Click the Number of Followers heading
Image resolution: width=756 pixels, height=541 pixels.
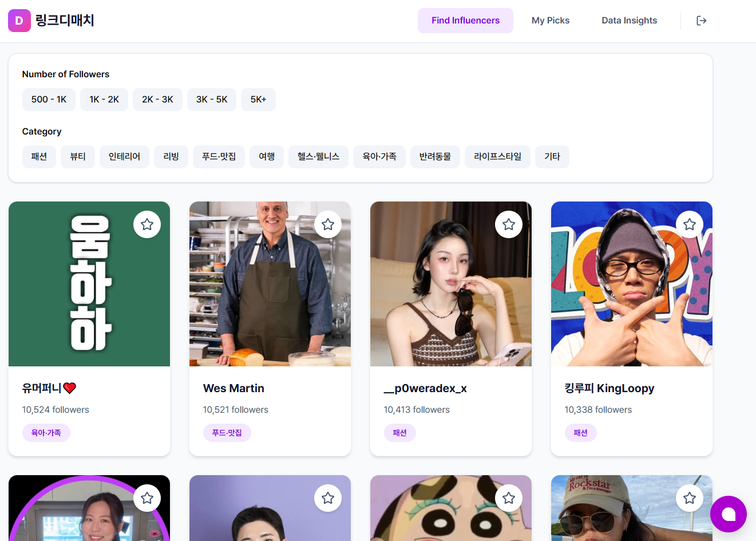pyautogui.click(x=66, y=74)
